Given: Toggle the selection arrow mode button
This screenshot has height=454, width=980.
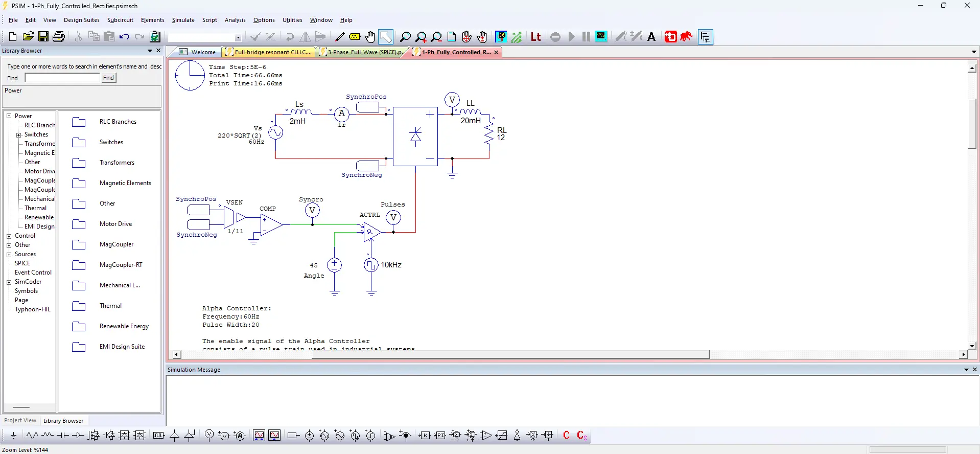Looking at the screenshot, I should [386, 37].
